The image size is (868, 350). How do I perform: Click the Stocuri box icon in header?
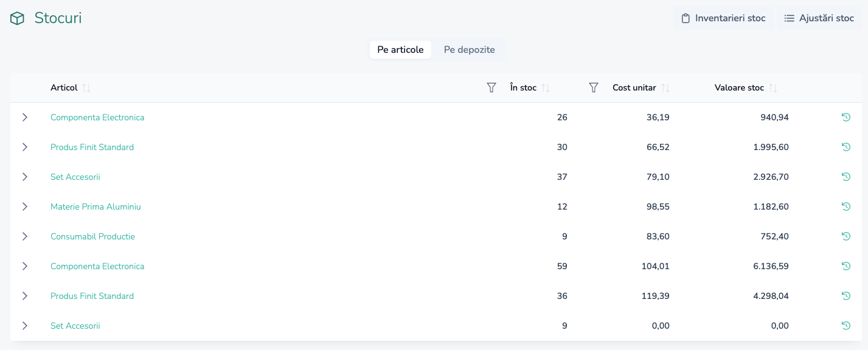(17, 19)
